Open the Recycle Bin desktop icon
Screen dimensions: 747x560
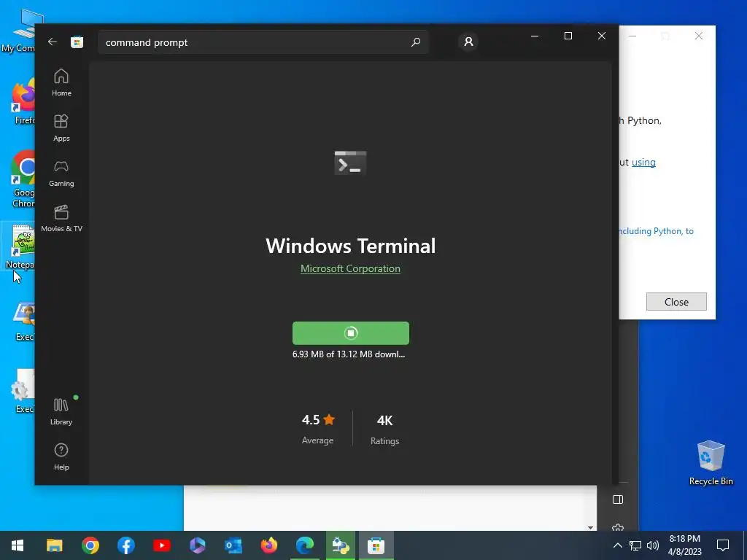click(x=711, y=463)
